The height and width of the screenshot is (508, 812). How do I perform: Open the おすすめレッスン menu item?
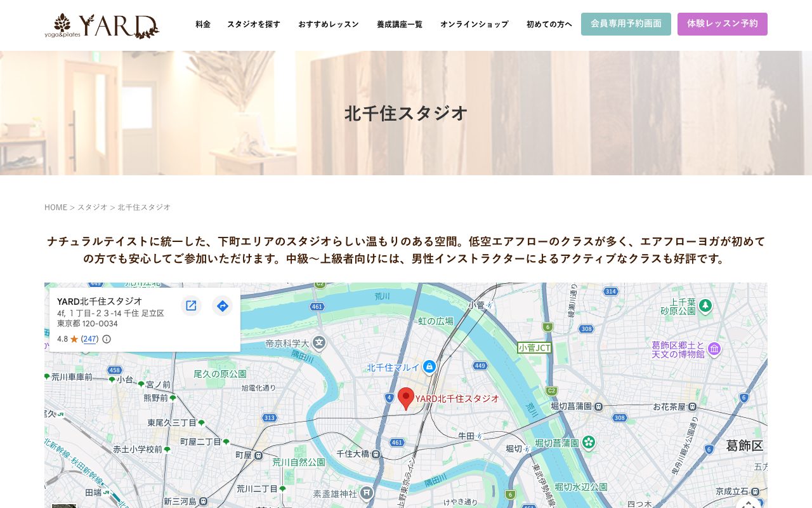click(x=329, y=24)
